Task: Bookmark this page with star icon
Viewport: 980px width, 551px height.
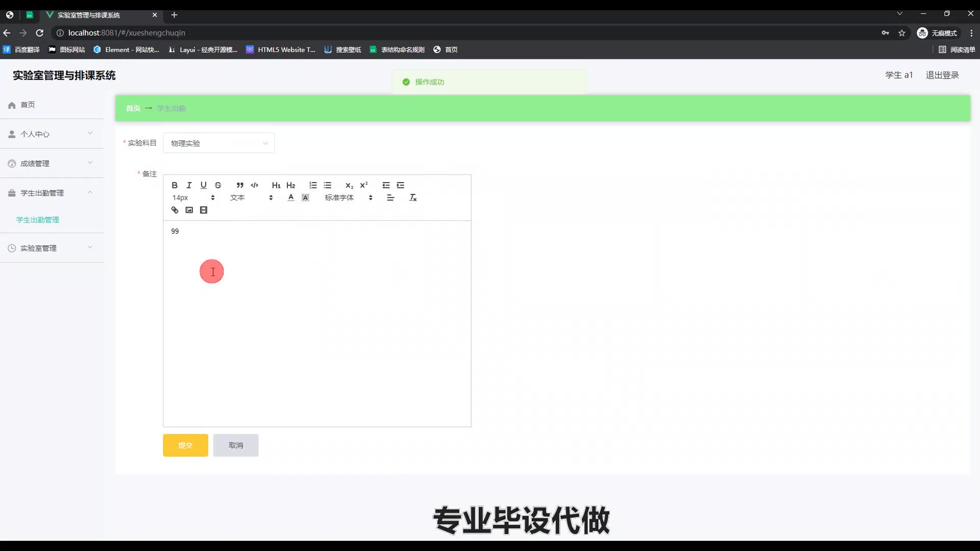Action: 902,33
